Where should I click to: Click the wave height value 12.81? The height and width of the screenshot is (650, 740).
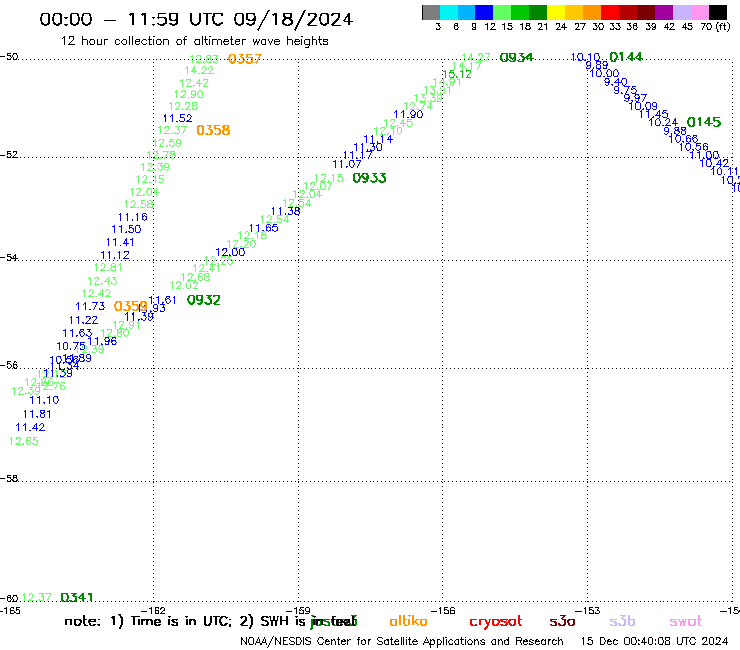point(108,268)
